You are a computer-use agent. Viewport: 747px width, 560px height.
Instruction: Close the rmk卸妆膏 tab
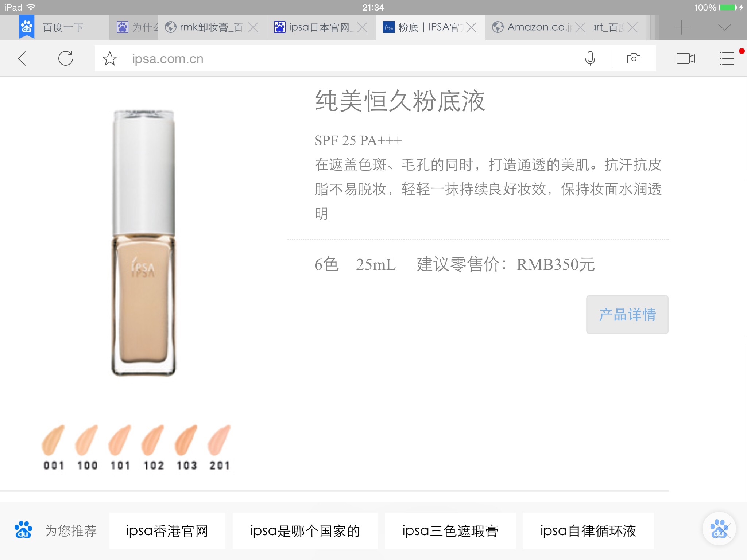click(x=253, y=27)
